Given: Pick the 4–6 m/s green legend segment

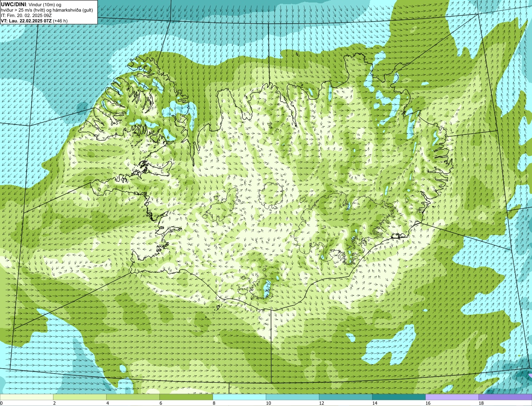Looking at the screenshot, I should [133, 397].
